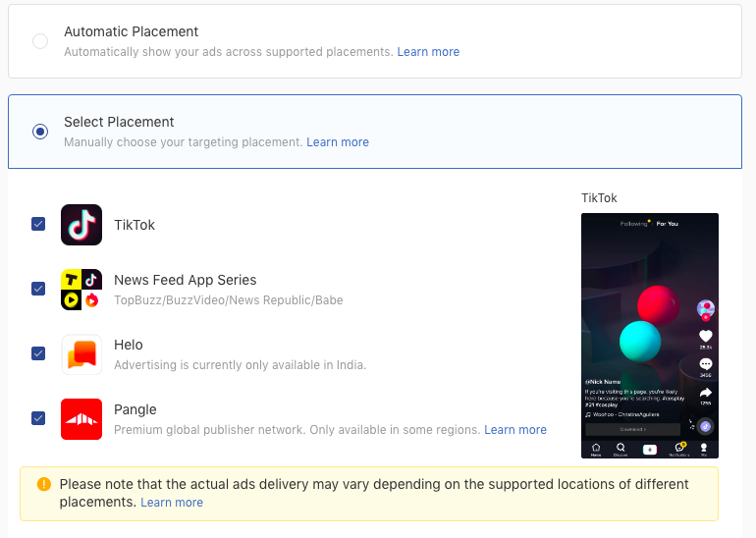The height and width of the screenshot is (538, 756).
Task: Click "TopBuzz/BuzzVideo/News Republic/Babe" subtitle
Action: (229, 300)
